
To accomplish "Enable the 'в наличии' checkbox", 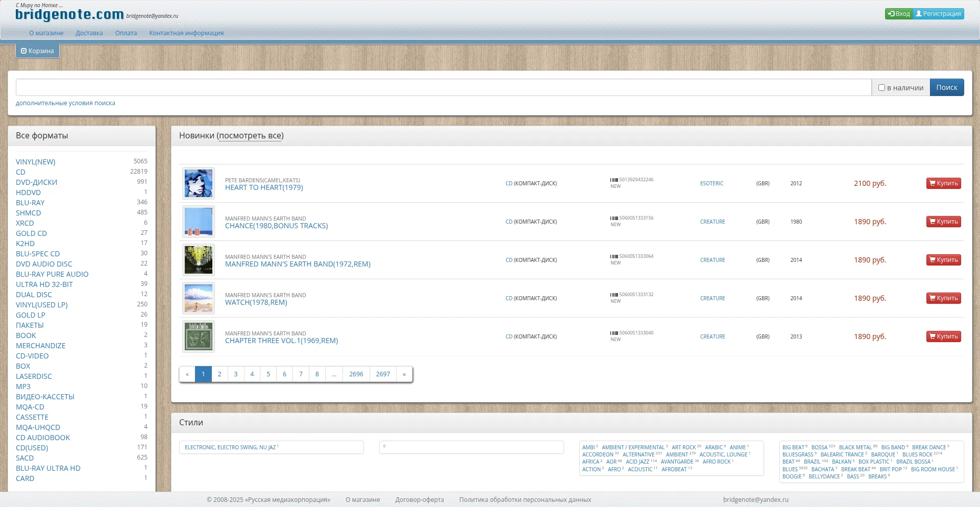I will 881,88.
